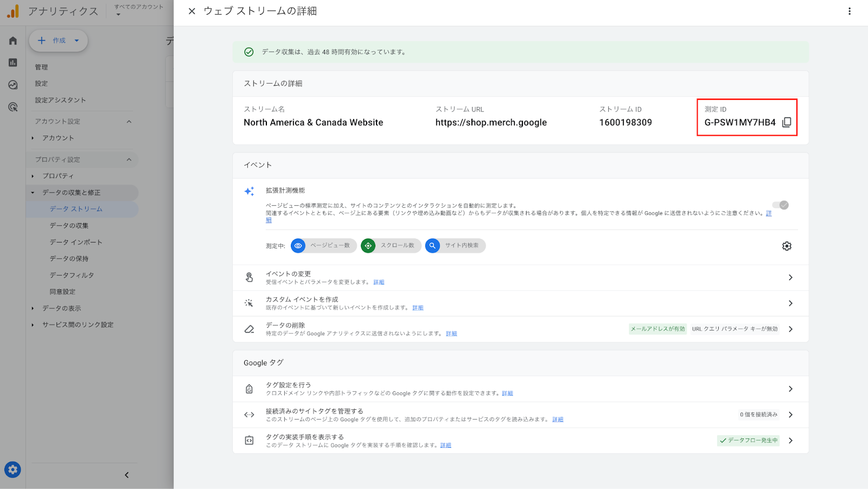Click the modify events hand icon
868x489 pixels.
click(x=249, y=277)
